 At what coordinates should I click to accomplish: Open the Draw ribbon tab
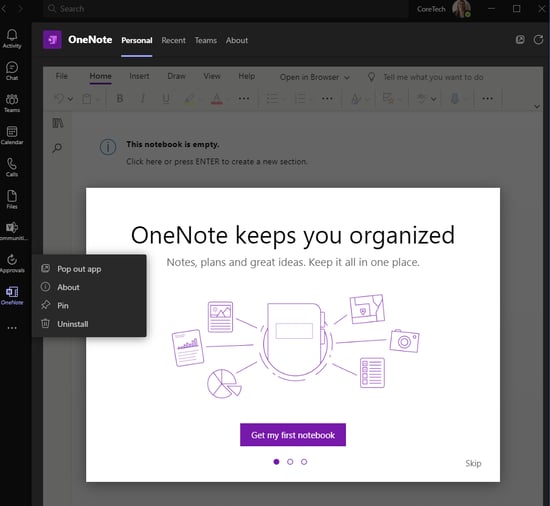[176, 76]
